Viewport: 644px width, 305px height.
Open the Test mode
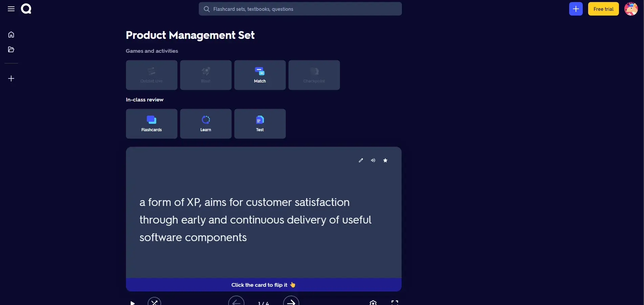pyautogui.click(x=260, y=124)
